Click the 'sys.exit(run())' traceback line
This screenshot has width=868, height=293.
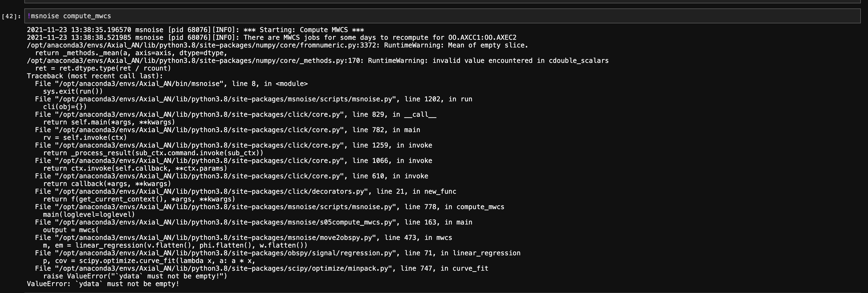pos(73,91)
